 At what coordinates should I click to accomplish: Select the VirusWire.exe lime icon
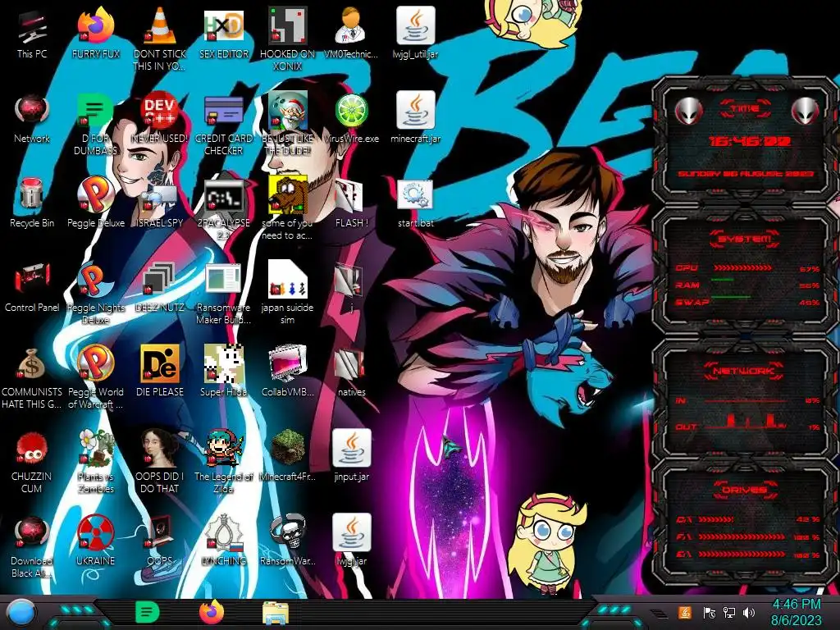(x=351, y=112)
